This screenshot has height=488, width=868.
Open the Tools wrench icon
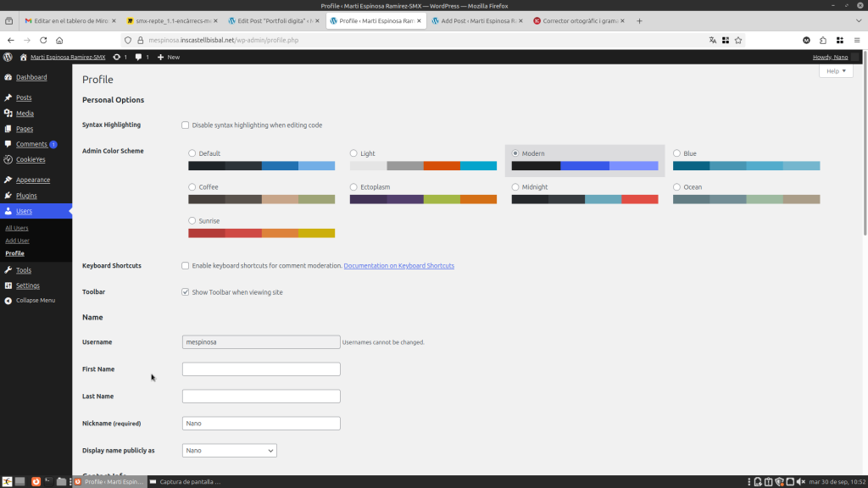click(8, 270)
